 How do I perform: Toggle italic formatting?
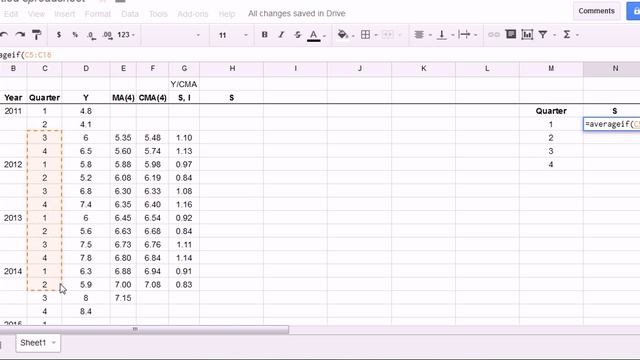coord(281,35)
